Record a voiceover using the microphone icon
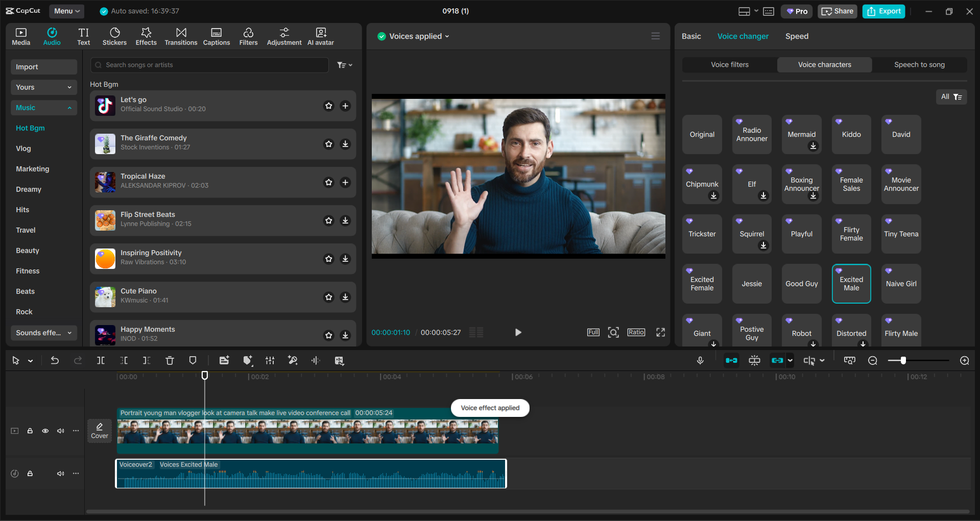This screenshot has height=521, width=980. (700, 360)
